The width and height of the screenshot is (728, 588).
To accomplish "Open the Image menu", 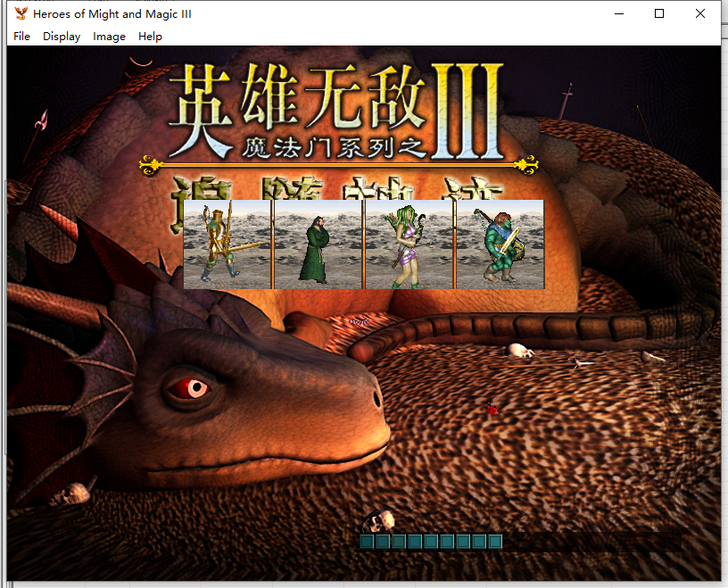I will 109,37.
